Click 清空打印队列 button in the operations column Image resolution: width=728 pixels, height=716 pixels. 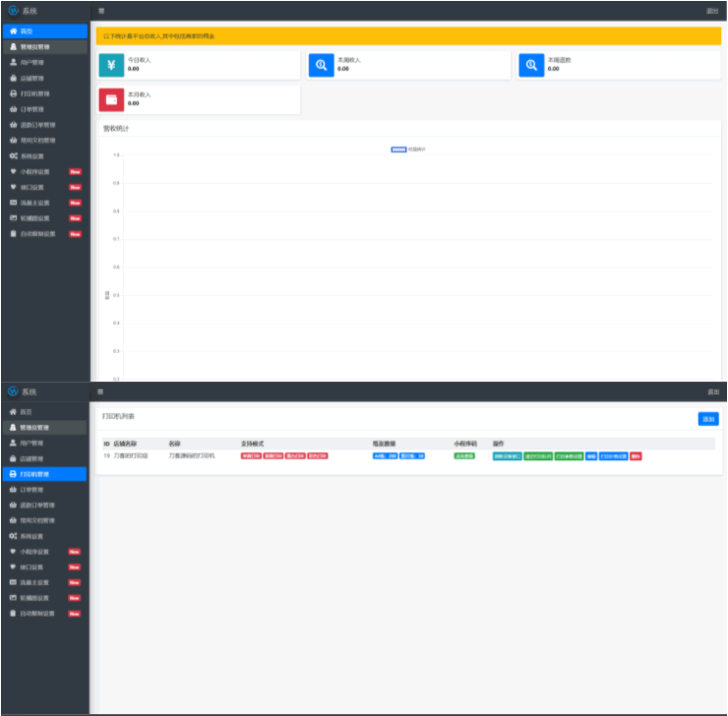point(537,456)
